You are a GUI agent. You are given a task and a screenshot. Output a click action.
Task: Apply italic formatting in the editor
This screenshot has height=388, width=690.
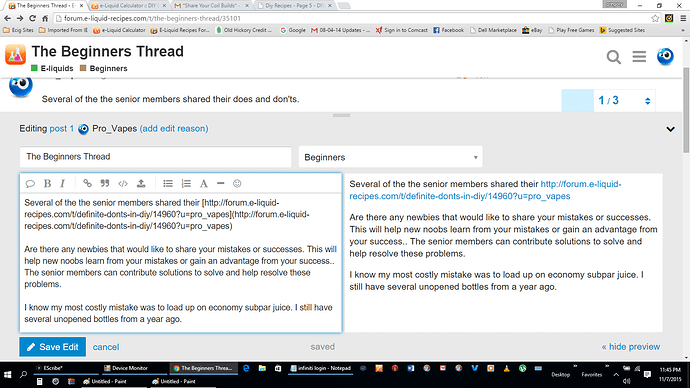click(x=62, y=183)
